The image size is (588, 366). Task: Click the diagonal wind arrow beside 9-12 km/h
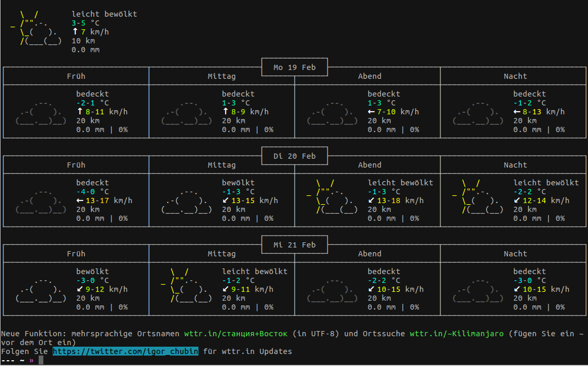point(79,289)
